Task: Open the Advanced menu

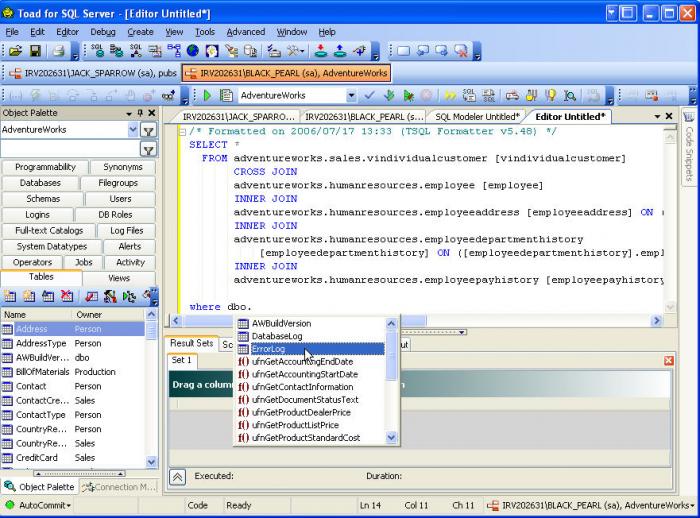Action: (x=245, y=32)
